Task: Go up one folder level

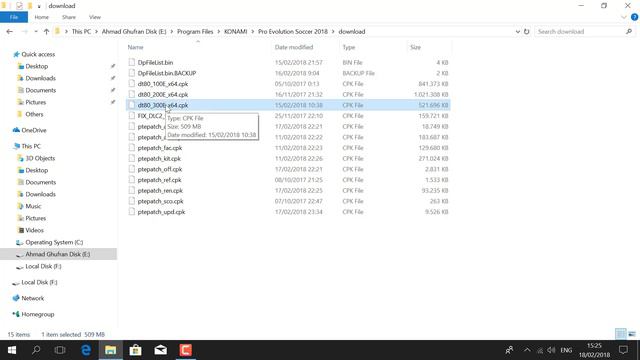Action: [x=47, y=31]
